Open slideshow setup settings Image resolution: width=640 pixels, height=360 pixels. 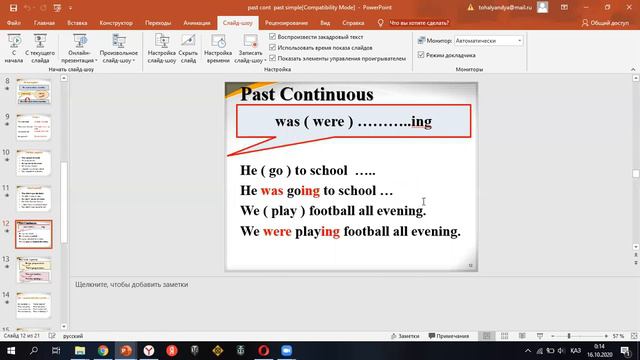point(162,48)
